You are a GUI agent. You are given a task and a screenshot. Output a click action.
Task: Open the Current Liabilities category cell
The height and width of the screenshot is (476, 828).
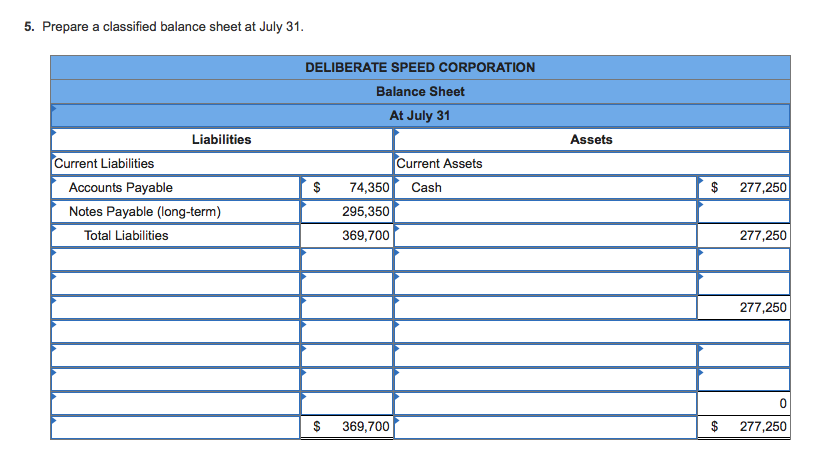point(222,163)
